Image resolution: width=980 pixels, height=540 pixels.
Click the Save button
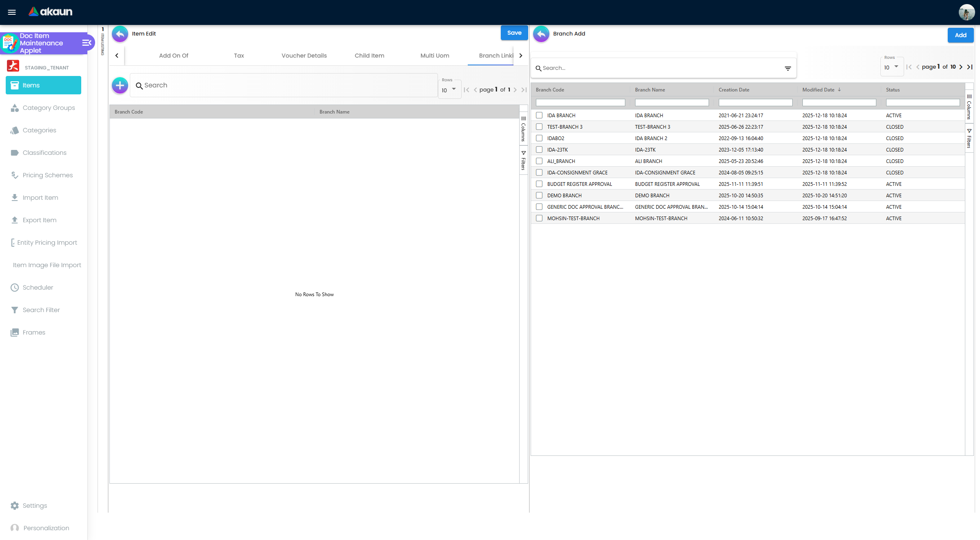[x=514, y=33]
